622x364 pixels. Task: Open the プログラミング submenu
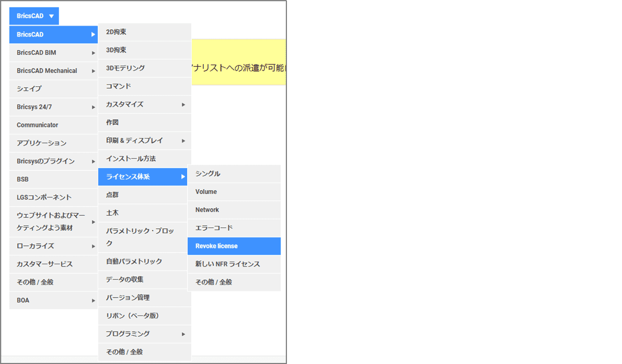tap(141, 334)
